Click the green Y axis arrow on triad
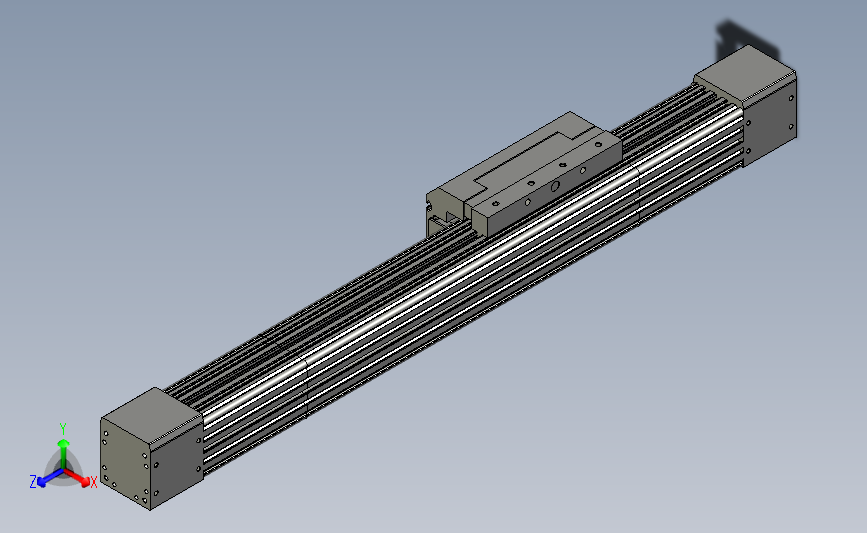This screenshot has width=867, height=533. click(x=64, y=452)
